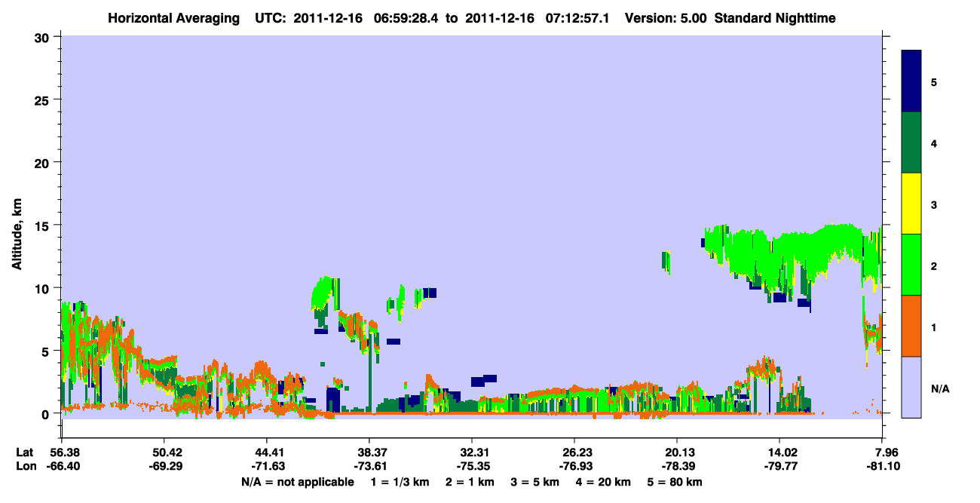Click the longitude value -76.93
The width and height of the screenshot is (980, 503).
click(x=574, y=466)
